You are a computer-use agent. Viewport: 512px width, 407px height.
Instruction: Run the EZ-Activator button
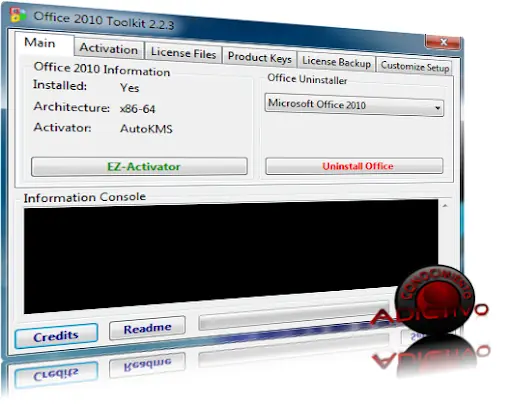click(139, 166)
